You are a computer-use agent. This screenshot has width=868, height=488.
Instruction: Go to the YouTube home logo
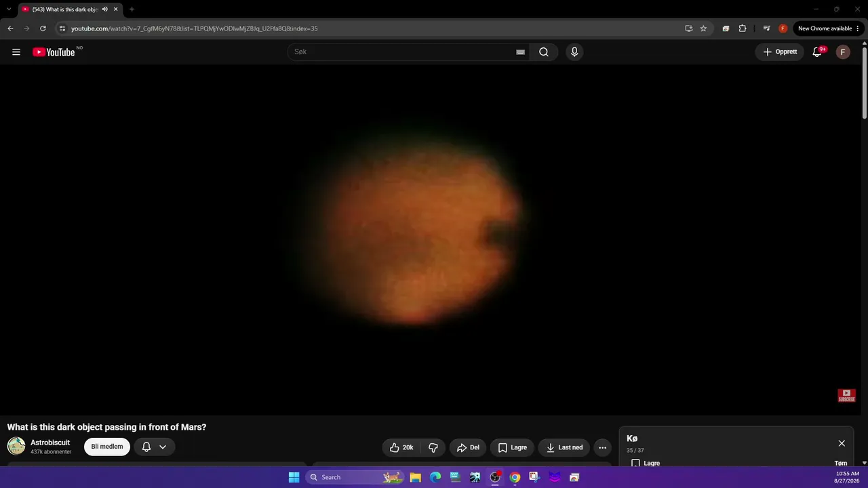(54, 52)
